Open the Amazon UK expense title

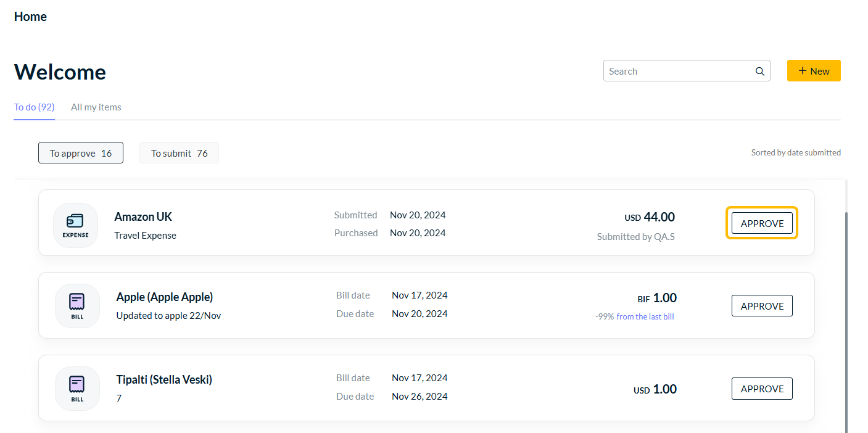143,216
